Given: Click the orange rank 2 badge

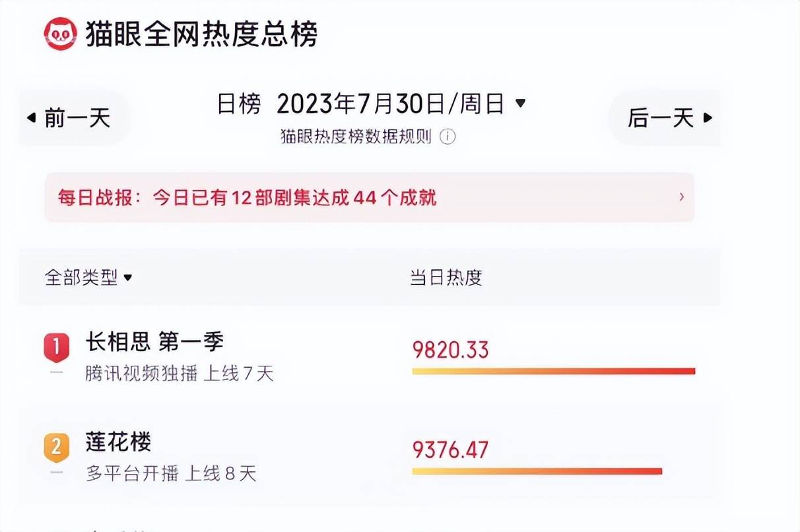Looking at the screenshot, I should click(x=56, y=448).
